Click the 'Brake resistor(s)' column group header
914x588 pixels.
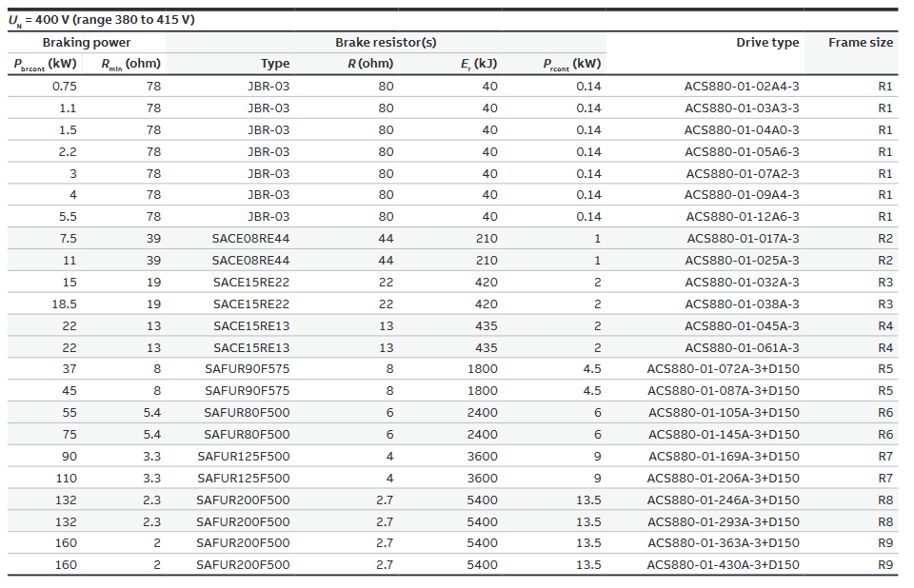point(386,43)
